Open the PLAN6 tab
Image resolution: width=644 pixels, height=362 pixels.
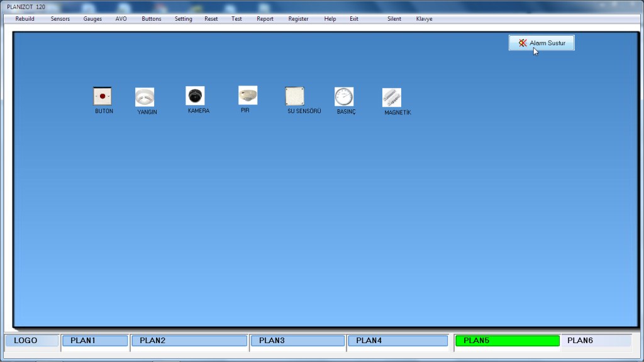(596, 341)
